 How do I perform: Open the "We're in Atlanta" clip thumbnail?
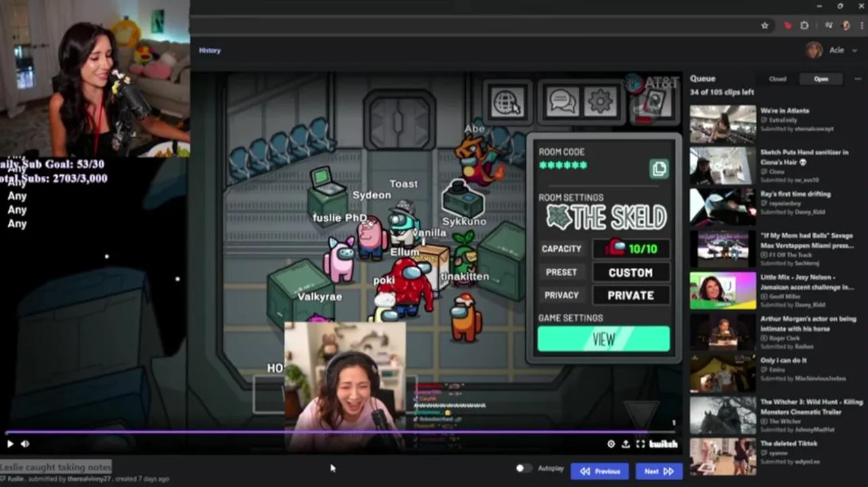723,124
